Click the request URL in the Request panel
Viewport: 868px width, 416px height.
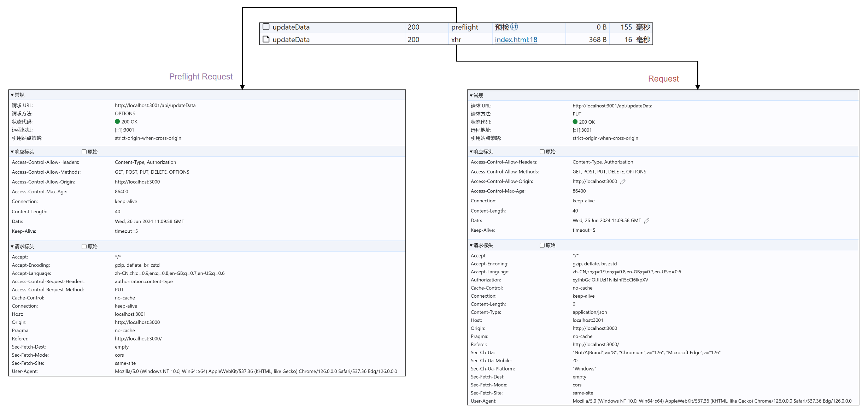[612, 106]
